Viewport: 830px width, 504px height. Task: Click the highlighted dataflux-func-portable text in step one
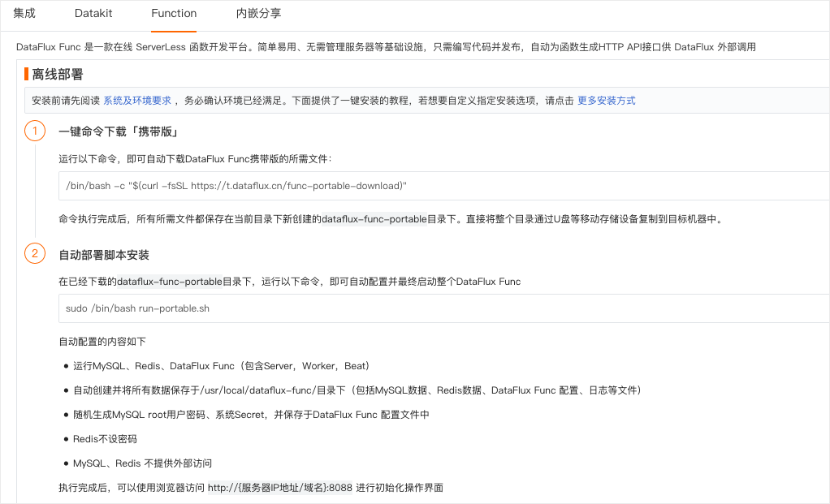point(374,219)
